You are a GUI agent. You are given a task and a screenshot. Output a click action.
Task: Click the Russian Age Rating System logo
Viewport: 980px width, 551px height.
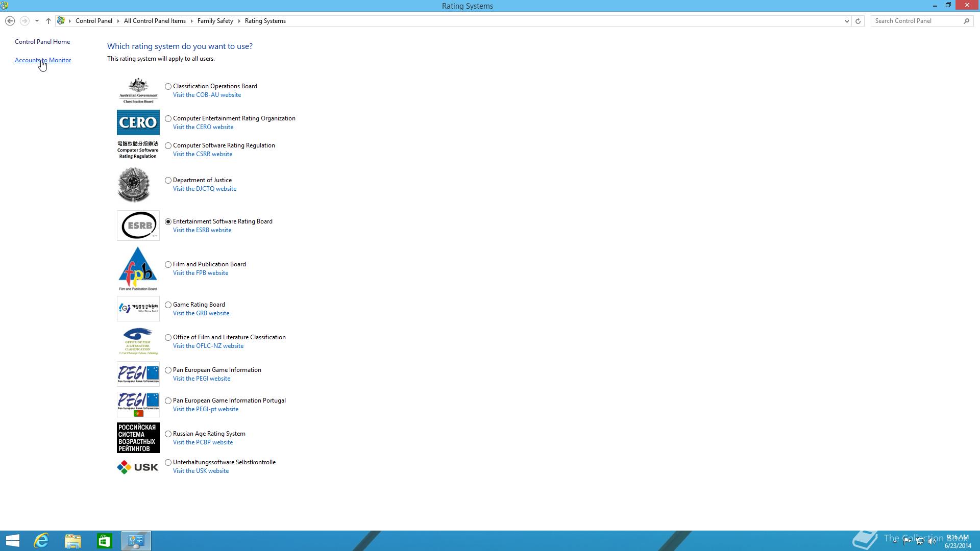coord(138,438)
